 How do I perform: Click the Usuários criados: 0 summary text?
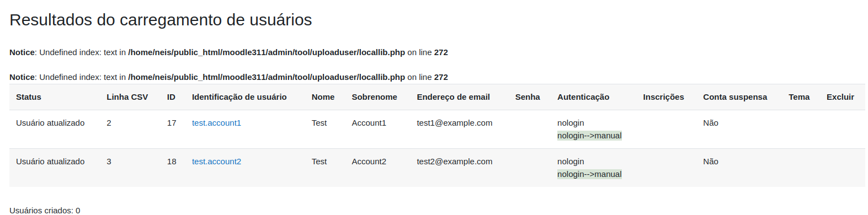(45, 210)
